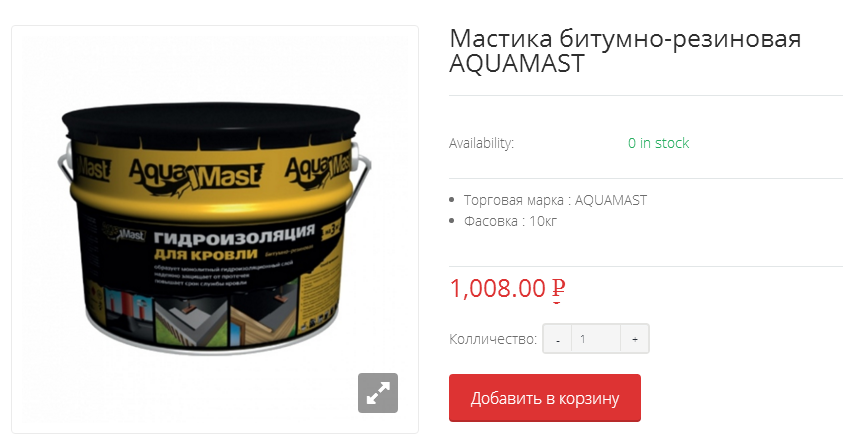This screenshot has width=843, height=439.
Task: Decrease quantity with the minus button
Action: 558,339
